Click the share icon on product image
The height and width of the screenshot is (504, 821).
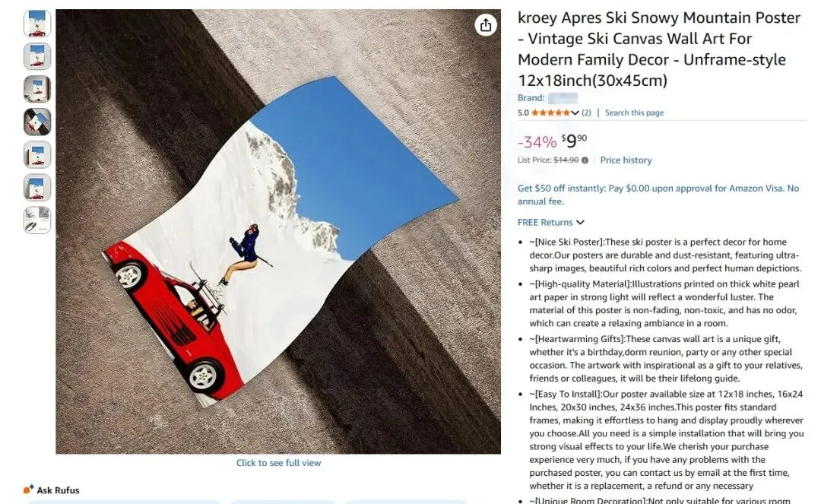click(x=485, y=24)
